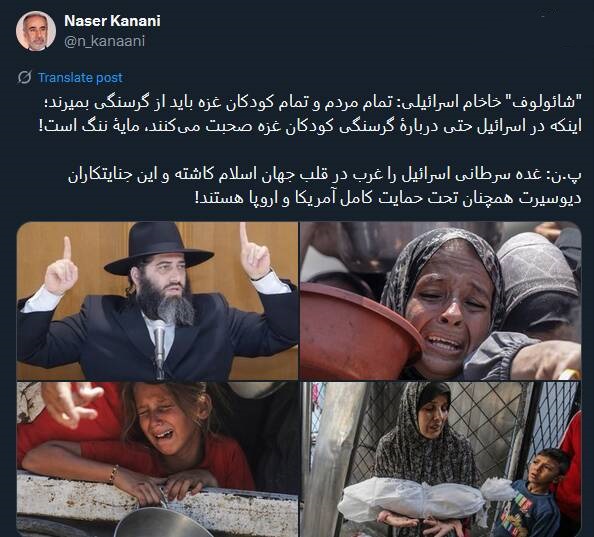The height and width of the screenshot is (537, 594).
Task: Open Naser Kanani's profile avatar
Action: [36, 31]
